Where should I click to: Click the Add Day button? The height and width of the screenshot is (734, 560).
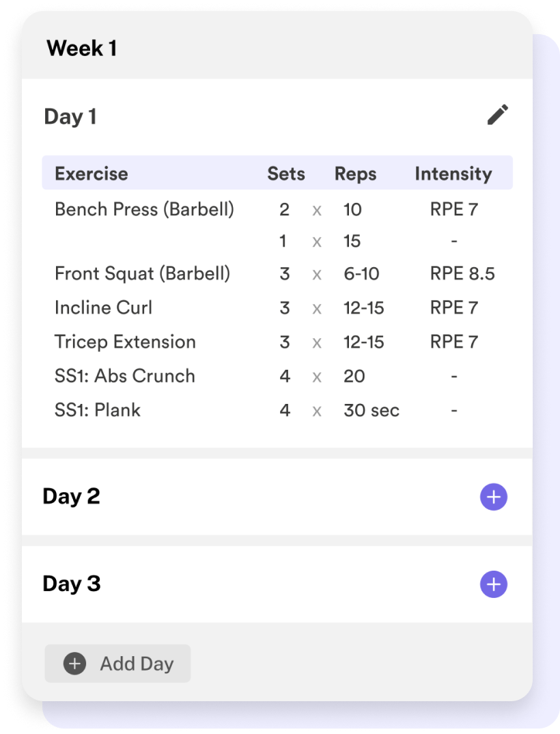117,664
